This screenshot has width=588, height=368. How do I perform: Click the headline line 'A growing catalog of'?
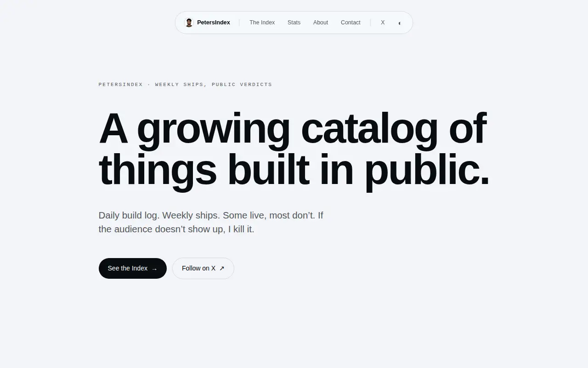click(x=293, y=129)
